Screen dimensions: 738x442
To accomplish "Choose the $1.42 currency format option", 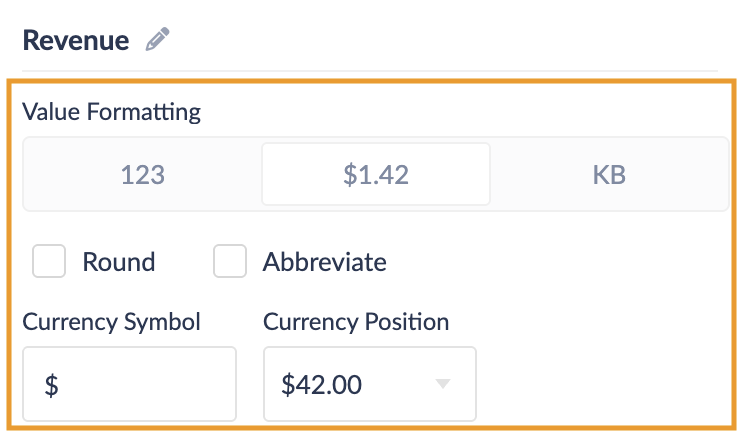I will 376,175.
